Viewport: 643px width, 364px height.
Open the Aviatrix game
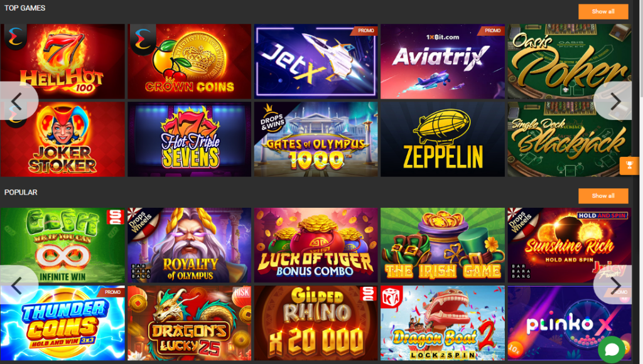[x=443, y=61]
